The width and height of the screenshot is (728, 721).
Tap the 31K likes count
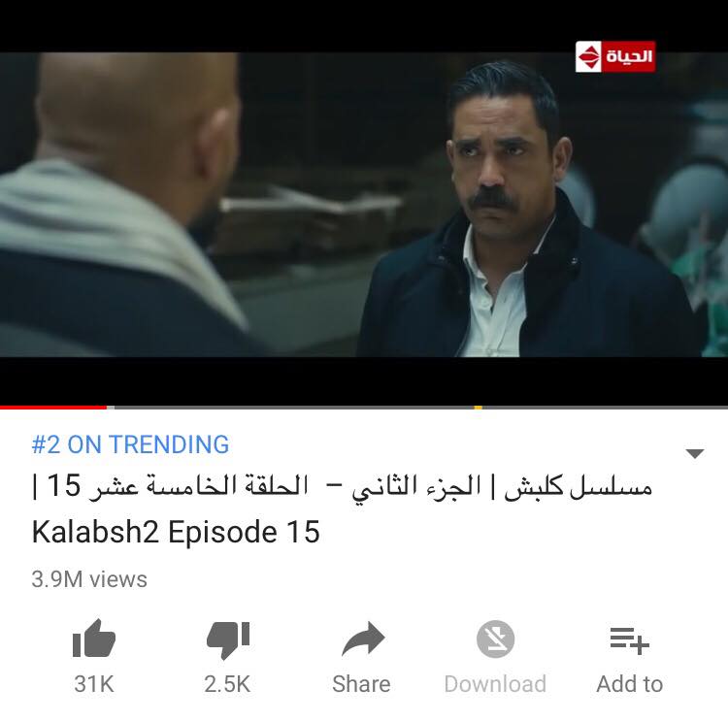[x=94, y=684]
